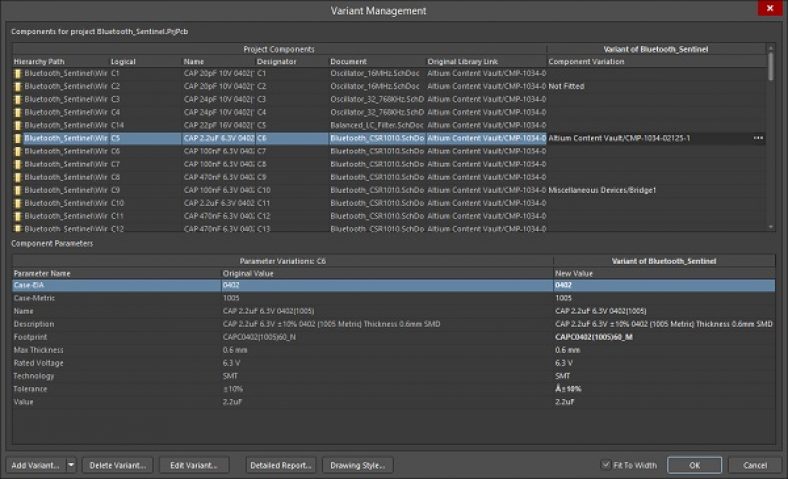Open the Detailed Report dialog

pos(281,465)
